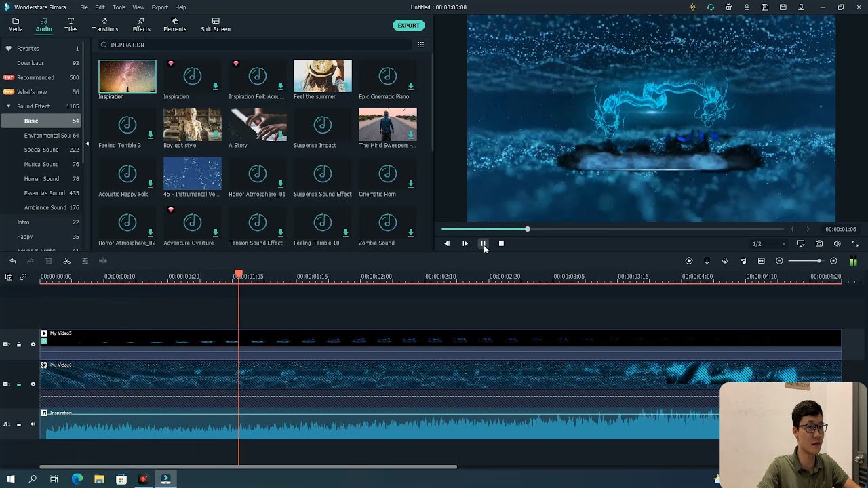Stop the preview playback

(501, 243)
